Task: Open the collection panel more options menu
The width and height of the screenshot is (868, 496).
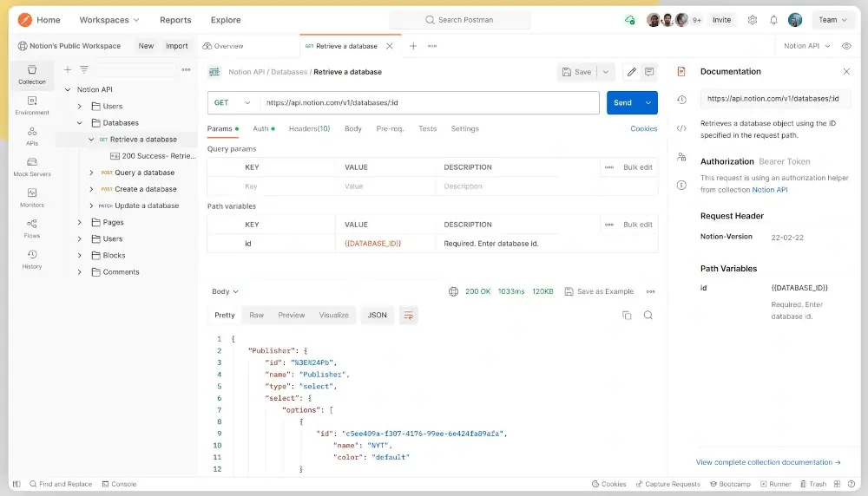Action: pyautogui.click(x=186, y=69)
